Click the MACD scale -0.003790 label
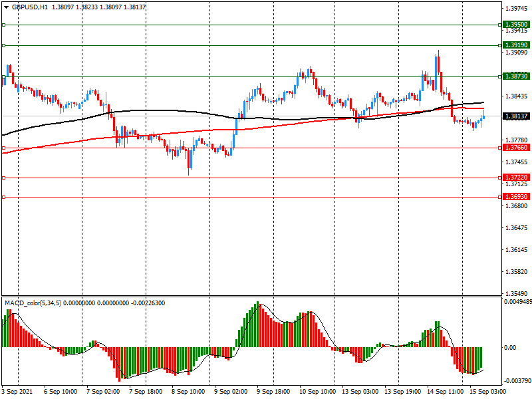Screen dimensions: 532x399 [518, 381]
